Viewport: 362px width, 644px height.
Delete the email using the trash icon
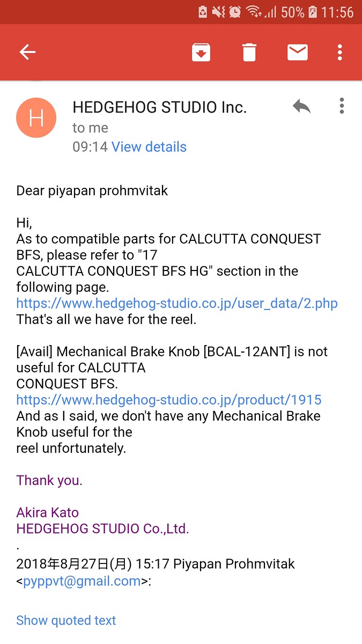[249, 52]
